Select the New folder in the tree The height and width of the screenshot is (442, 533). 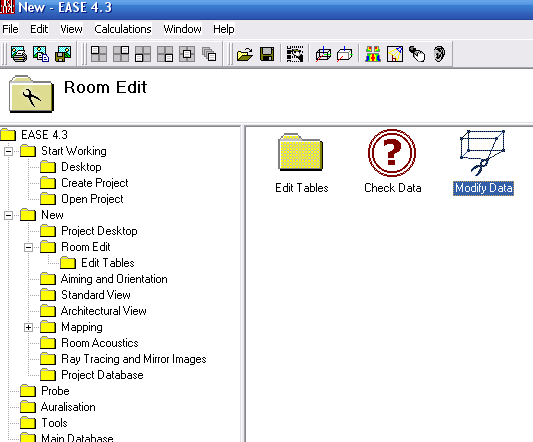(52, 215)
